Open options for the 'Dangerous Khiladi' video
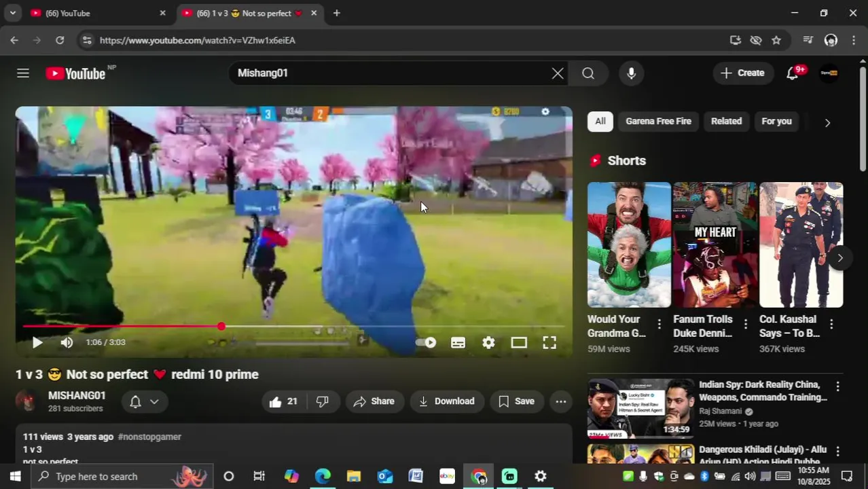The height and width of the screenshot is (489, 868). coord(837,452)
